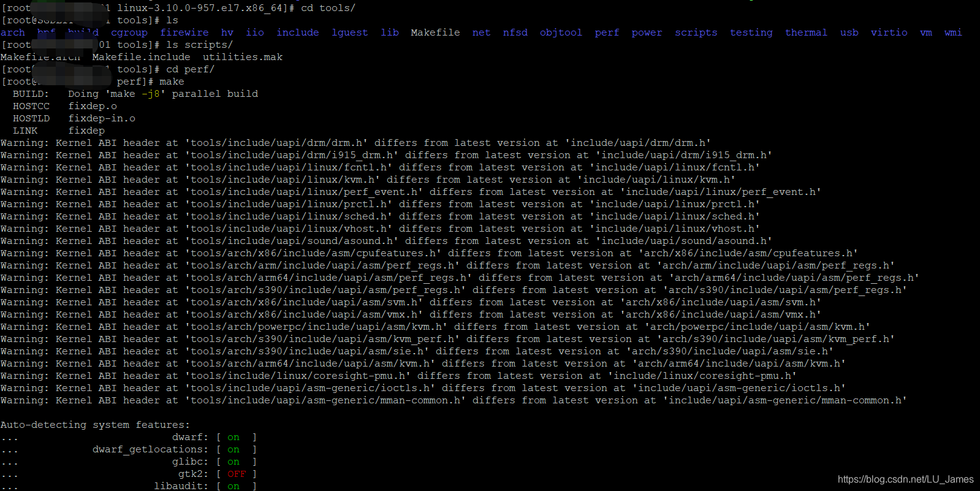This screenshot has width=980, height=491.
Task: Select the white 'Makefile' entry in ls output
Action: click(436, 32)
